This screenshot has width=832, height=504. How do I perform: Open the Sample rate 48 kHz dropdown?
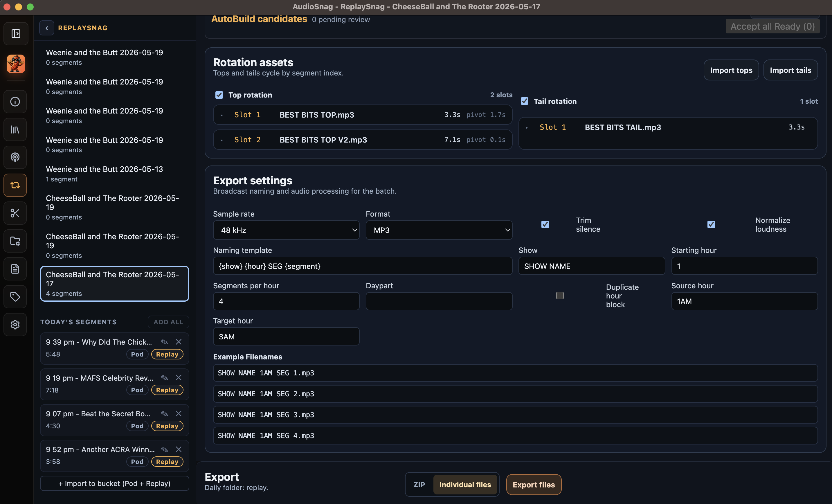coord(286,230)
